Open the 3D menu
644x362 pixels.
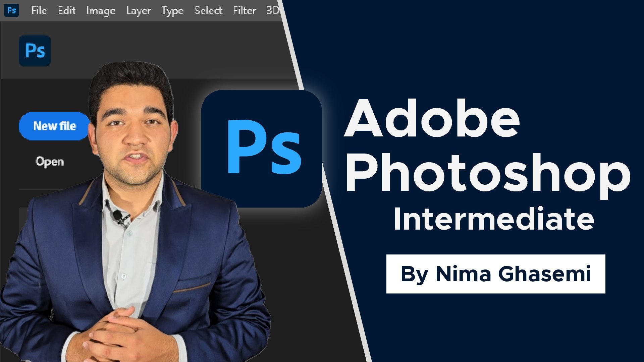tap(272, 10)
